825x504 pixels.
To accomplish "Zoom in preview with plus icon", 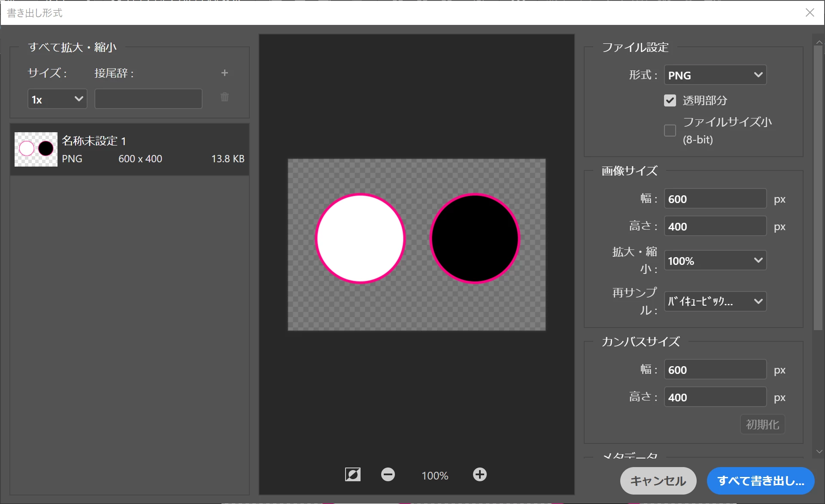I will [x=479, y=474].
